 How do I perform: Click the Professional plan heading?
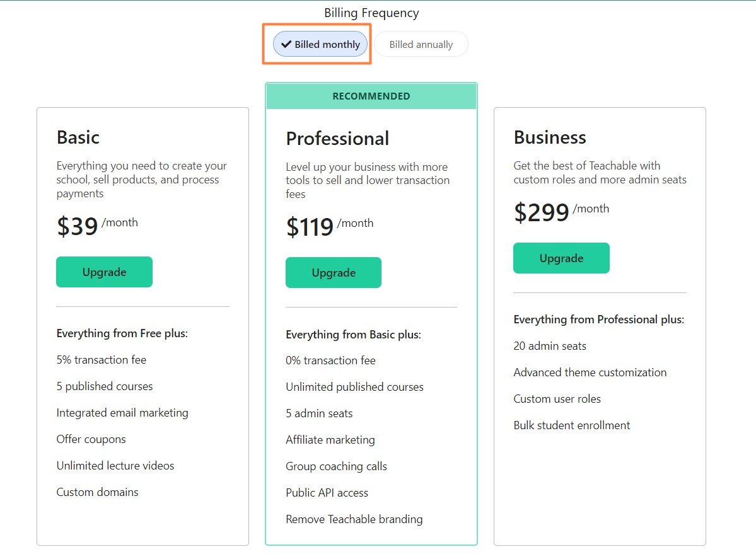pyautogui.click(x=337, y=139)
